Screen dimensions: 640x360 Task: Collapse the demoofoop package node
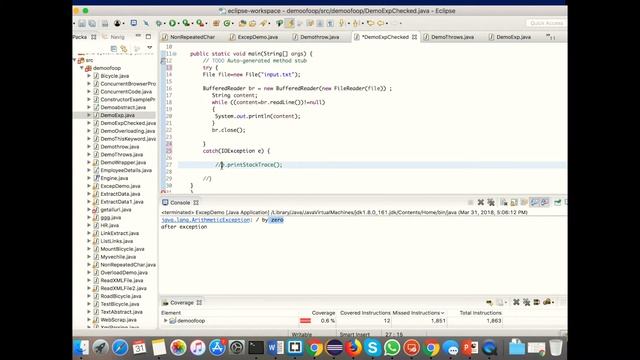tap(82, 68)
